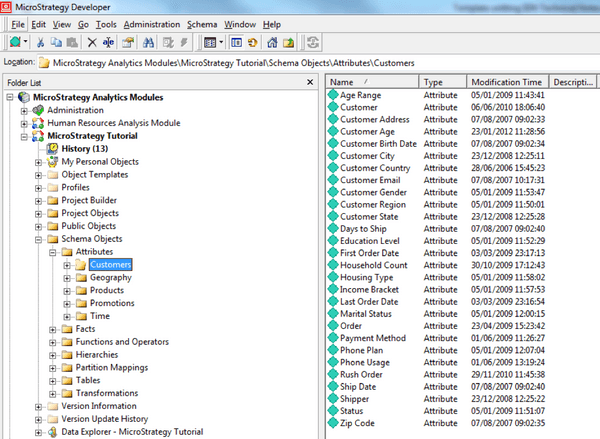Image resolution: width=600 pixels, height=439 pixels.
Task: Sort by the Name column header
Action: point(372,82)
